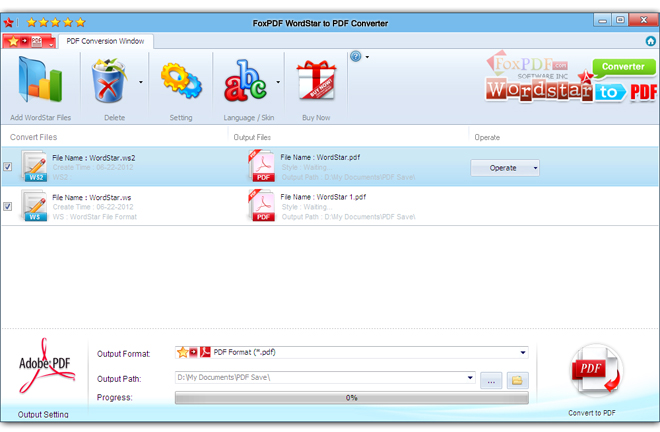Click the Progress bar showing 0%
Image resolution: width=660 pixels, height=432 pixels.
pyautogui.click(x=351, y=398)
